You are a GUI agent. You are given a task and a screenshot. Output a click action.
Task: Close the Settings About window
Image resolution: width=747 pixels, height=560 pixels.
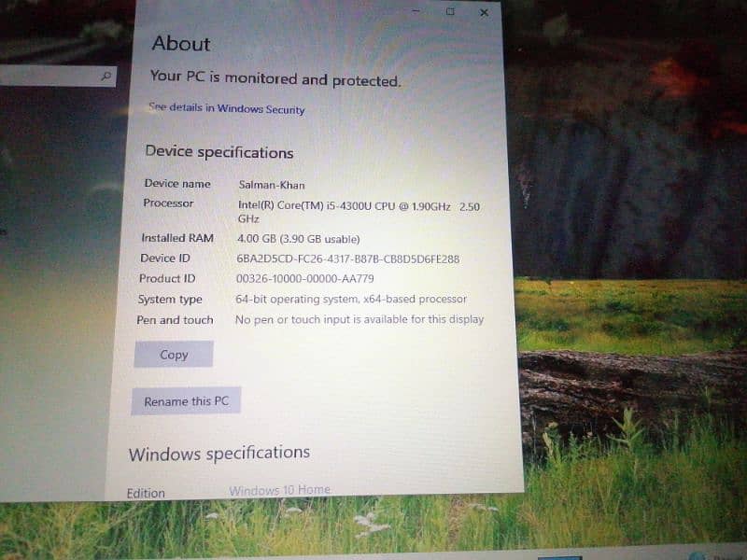484,13
